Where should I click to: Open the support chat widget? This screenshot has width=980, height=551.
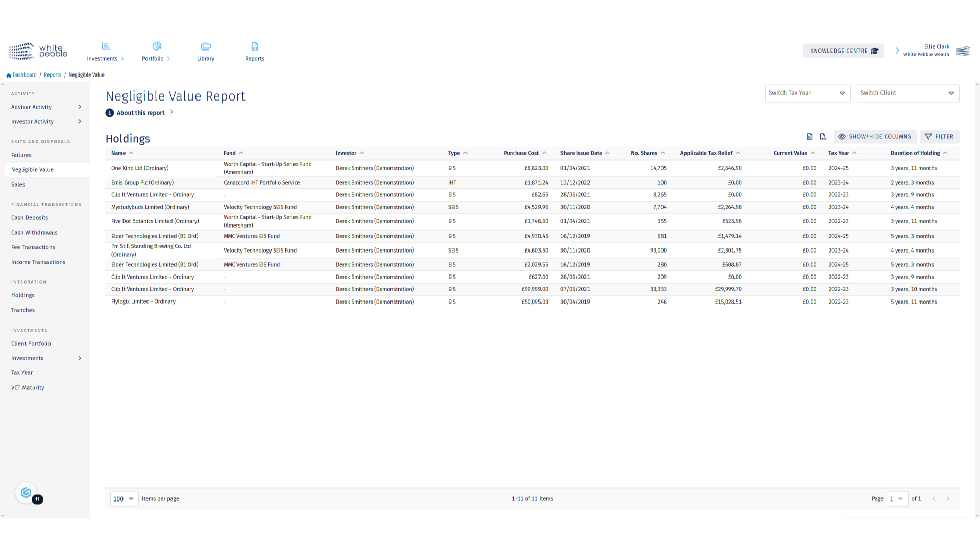pyautogui.click(x=26, y=493)
